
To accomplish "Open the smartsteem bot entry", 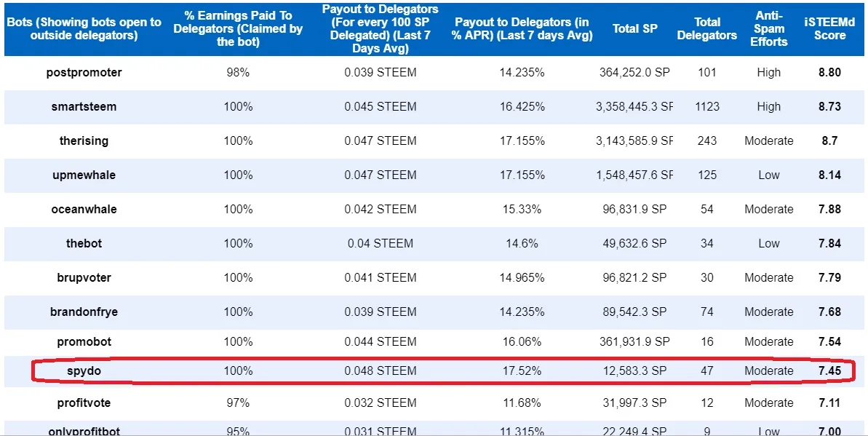I will tap(84, 107).
